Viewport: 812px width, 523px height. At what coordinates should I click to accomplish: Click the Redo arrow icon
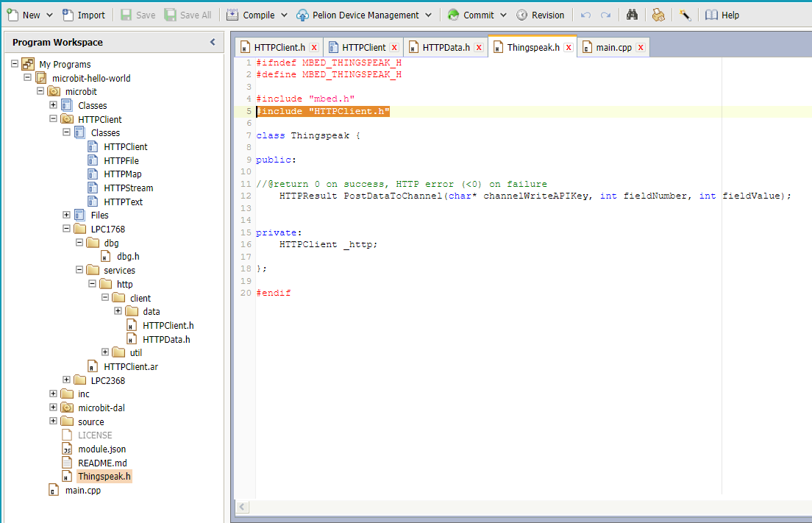(605, 15)
